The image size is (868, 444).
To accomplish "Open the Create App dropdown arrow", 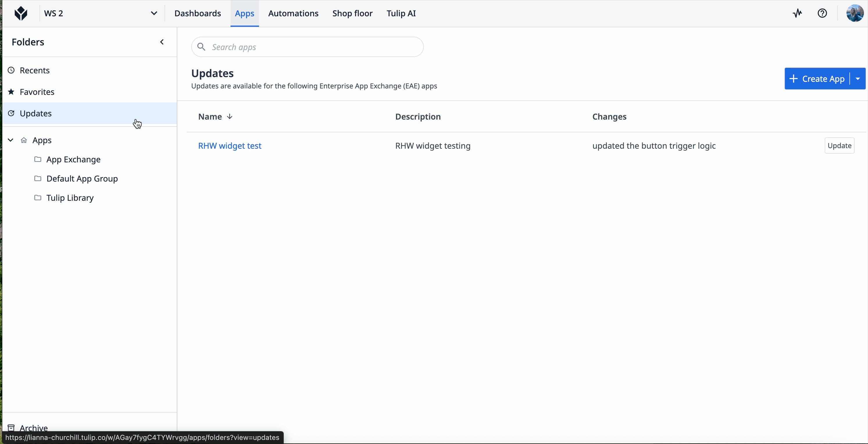I will [858, 79].
